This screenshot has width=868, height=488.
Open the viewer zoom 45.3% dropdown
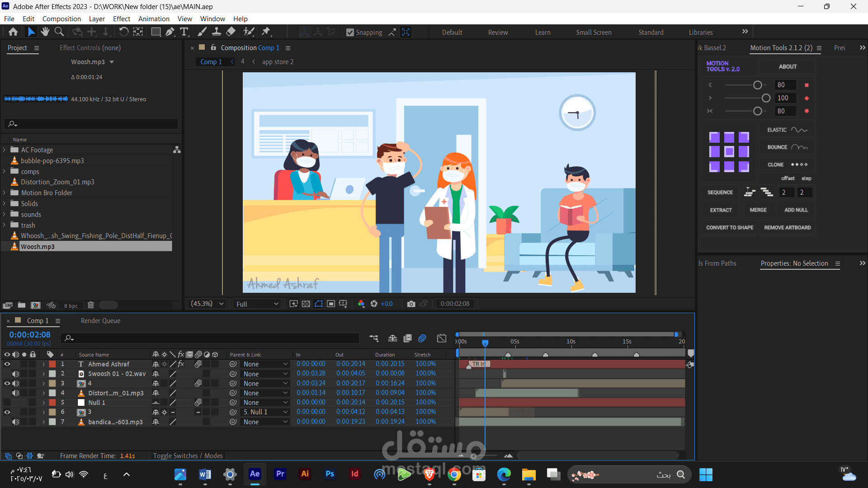208,304
